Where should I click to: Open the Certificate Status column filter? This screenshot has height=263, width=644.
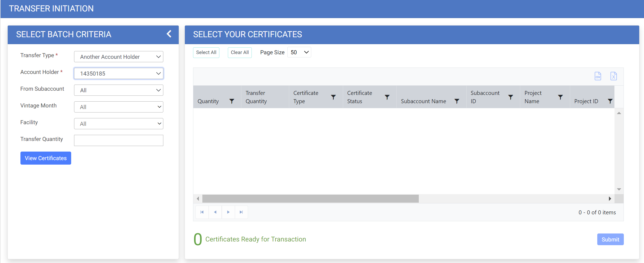coord(387,97)
